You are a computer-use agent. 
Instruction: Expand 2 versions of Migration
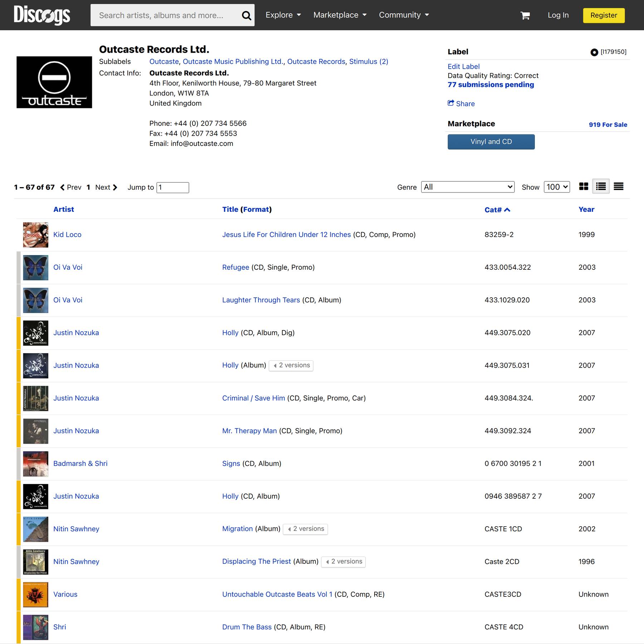pos(305,529)
